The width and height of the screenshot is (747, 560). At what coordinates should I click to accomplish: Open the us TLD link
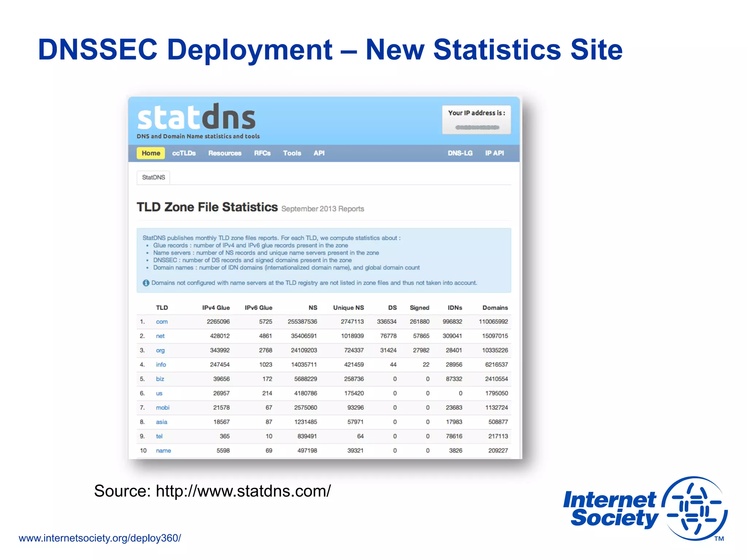[159, 393]
